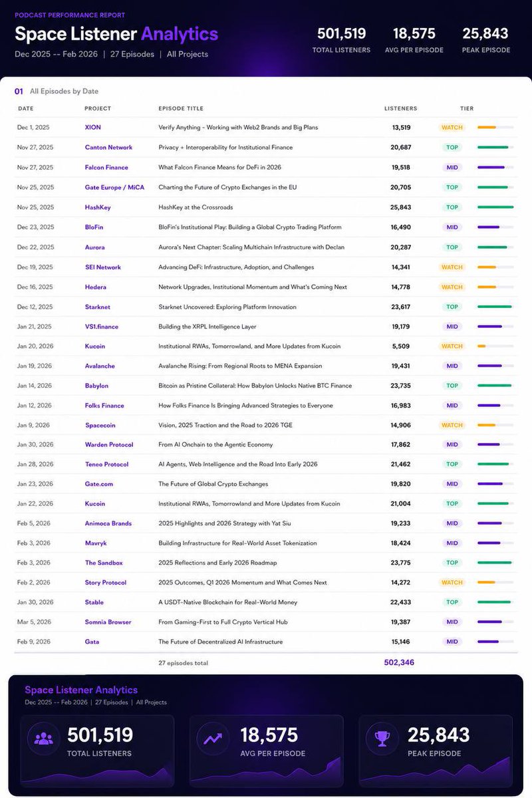
Task: Open the Canton Network project link
Action: click(108, 148)
